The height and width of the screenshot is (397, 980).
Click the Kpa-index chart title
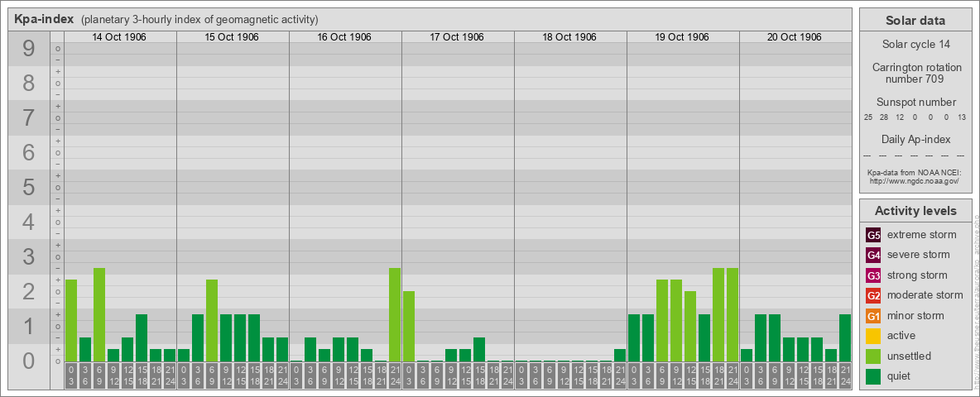pos(44,19)
